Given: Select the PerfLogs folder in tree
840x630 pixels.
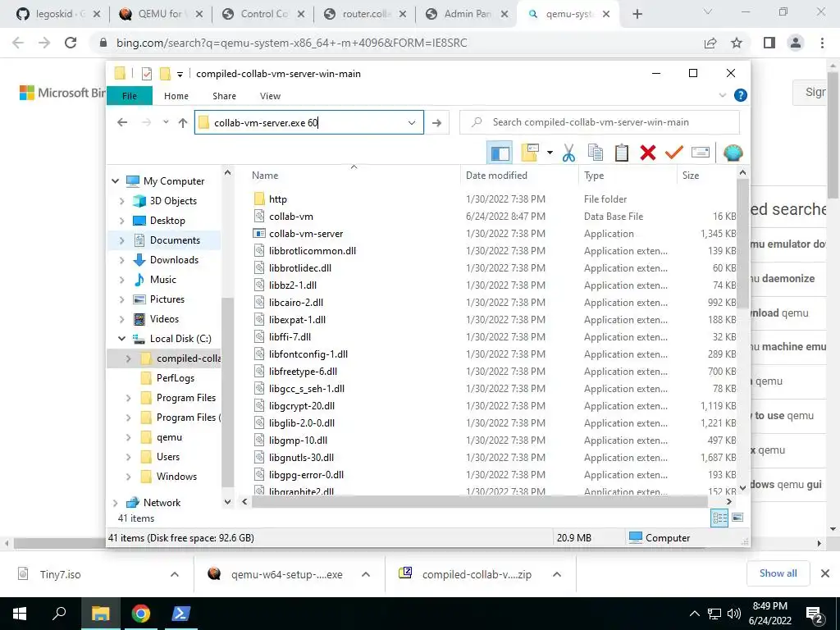Looking at the screenshot, I should click(x=176, y=378).
